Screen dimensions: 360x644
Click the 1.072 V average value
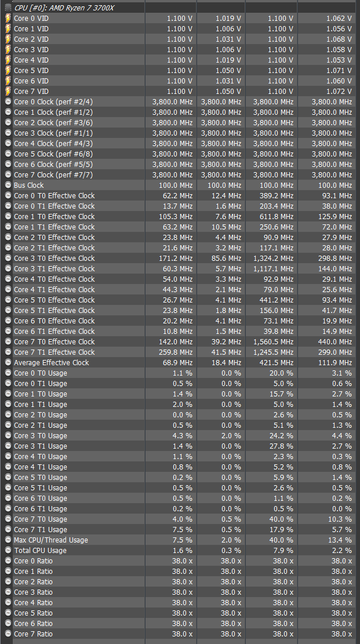coord(339,91)
